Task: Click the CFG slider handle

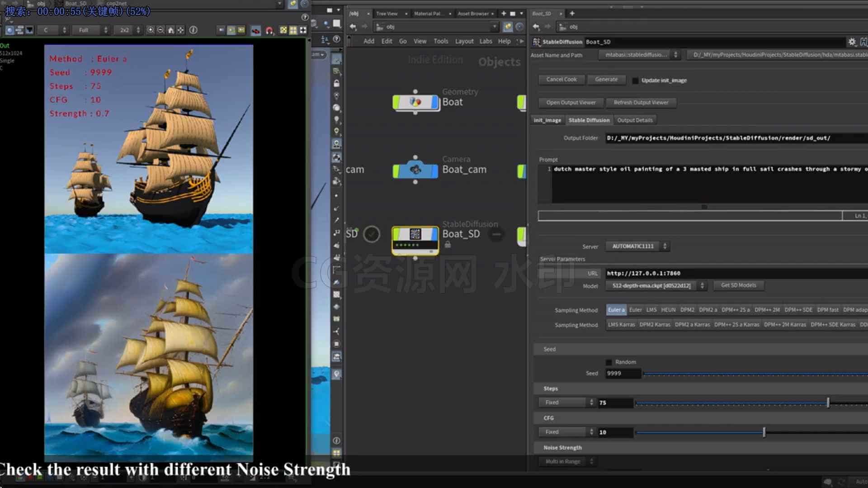Action: click(x=764, y=432)
